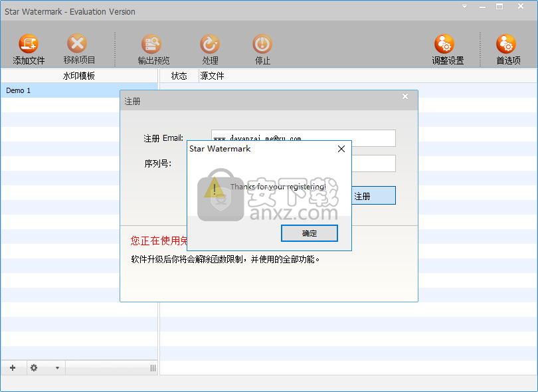The image size is (538, 392).
Task: Click the gear icon below template list
Action: click(x=34, y=367)
